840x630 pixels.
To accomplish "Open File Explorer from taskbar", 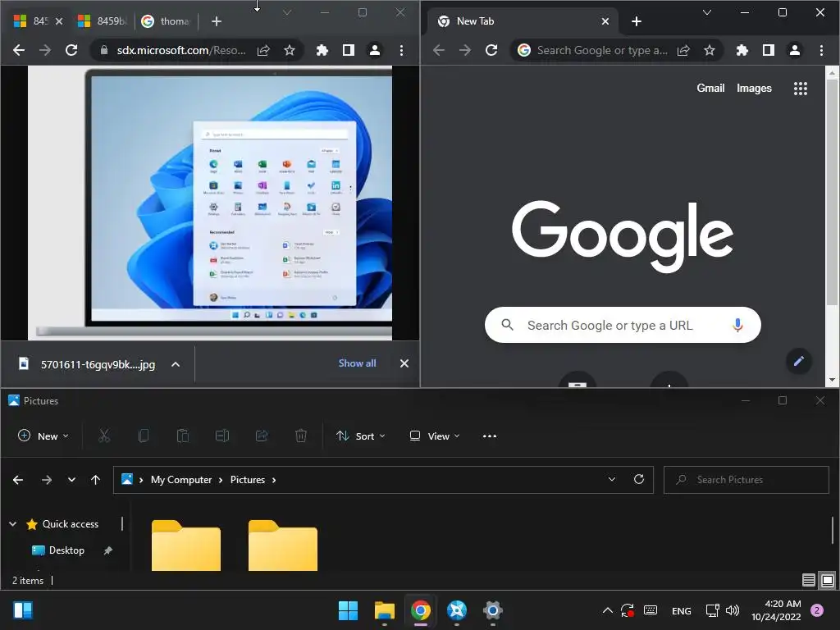I will coord(385,610).
